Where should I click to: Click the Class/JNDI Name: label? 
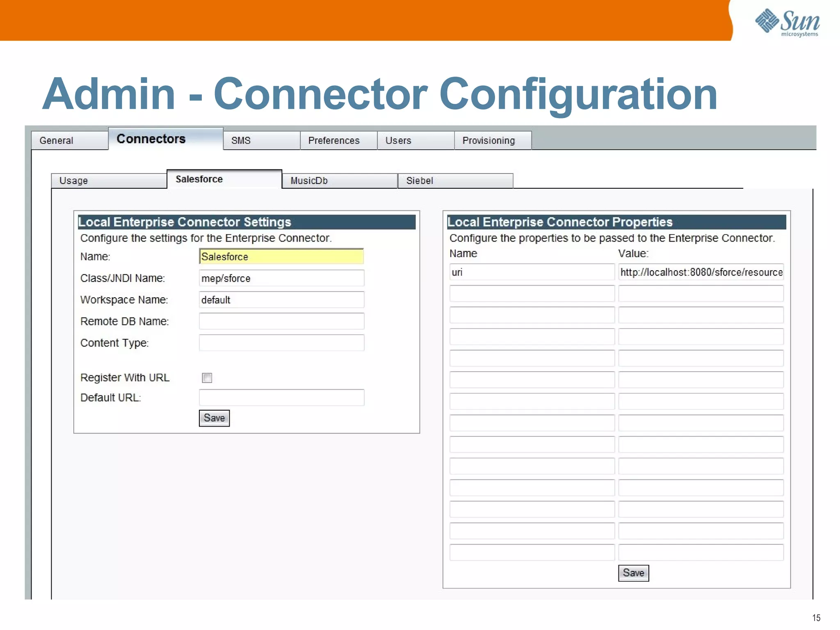point(123,278)
